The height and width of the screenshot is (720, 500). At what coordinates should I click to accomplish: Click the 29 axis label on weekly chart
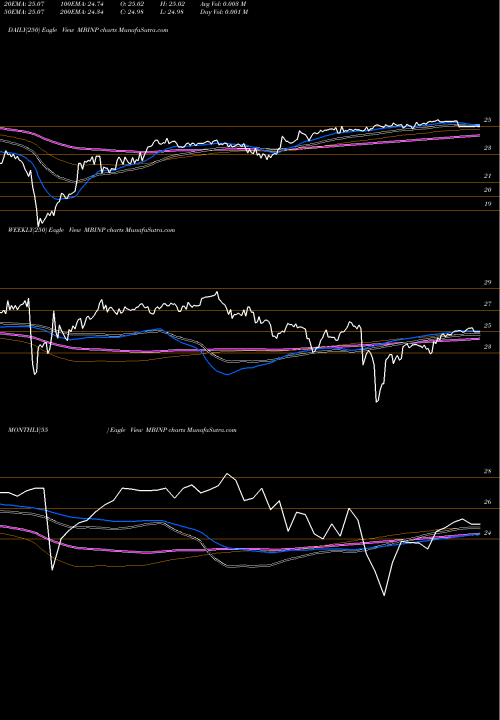pos(488,283)
